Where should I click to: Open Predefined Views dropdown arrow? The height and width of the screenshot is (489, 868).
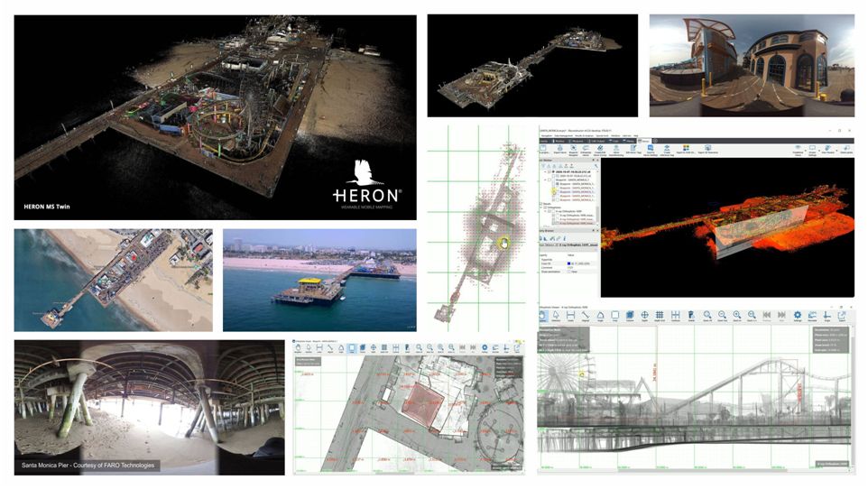[x=806, y=151]
